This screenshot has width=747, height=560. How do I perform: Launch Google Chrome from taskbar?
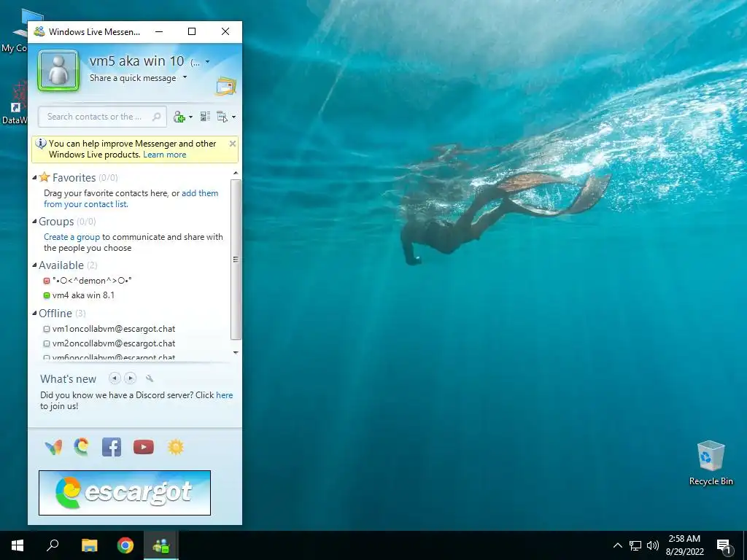pos(125,545)
